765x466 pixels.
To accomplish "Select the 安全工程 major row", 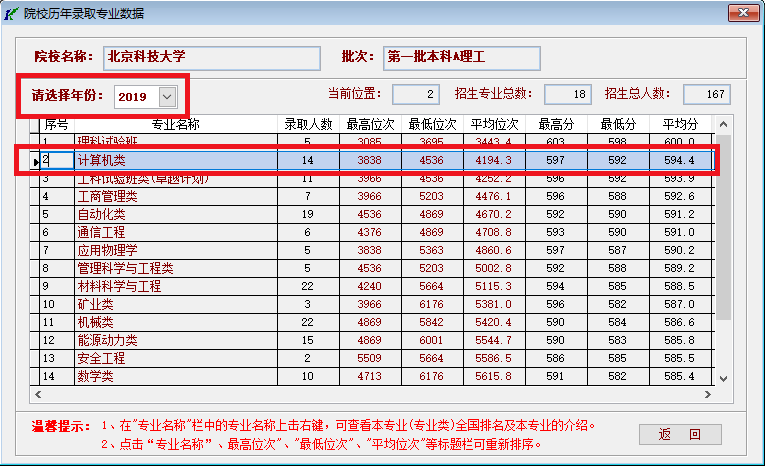I will [372, 359].
